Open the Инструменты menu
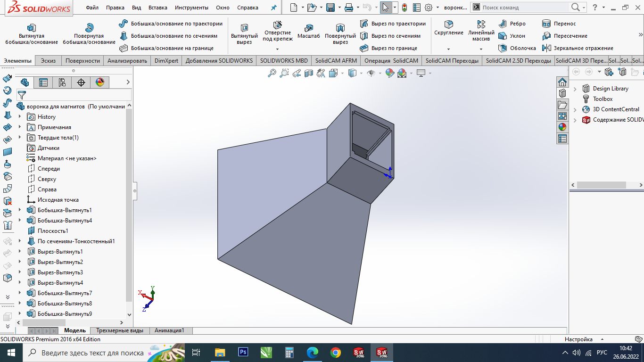Viewport: 644px width, 362px height. point(191,8)
